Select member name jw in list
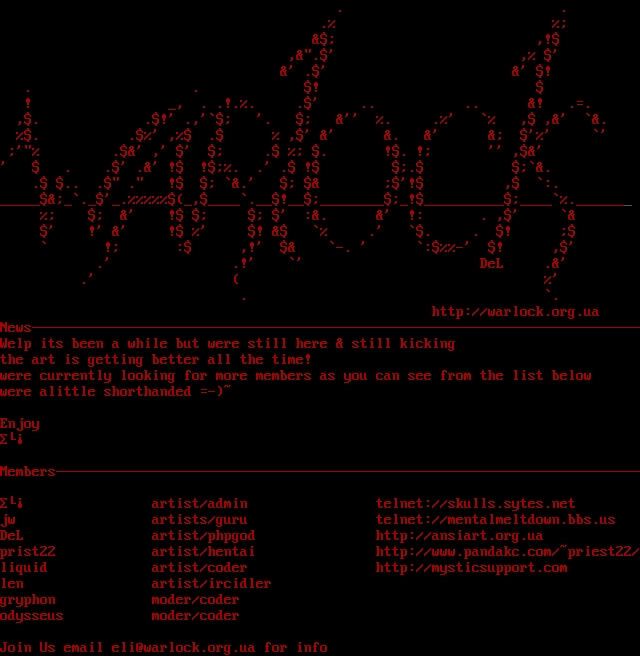This screenshot has width=640, height=656. point(8,520)
